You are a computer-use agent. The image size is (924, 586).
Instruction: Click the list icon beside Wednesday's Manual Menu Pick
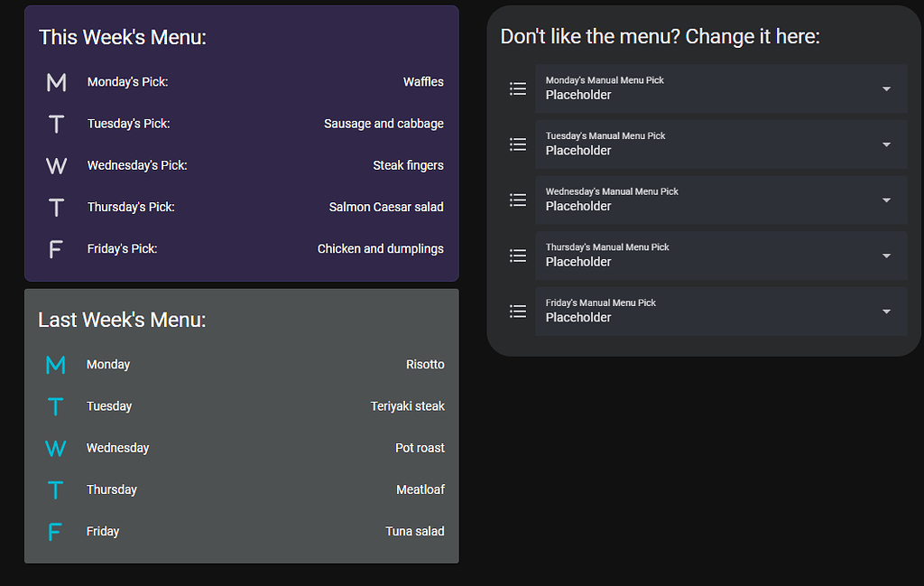pos(517,200)
